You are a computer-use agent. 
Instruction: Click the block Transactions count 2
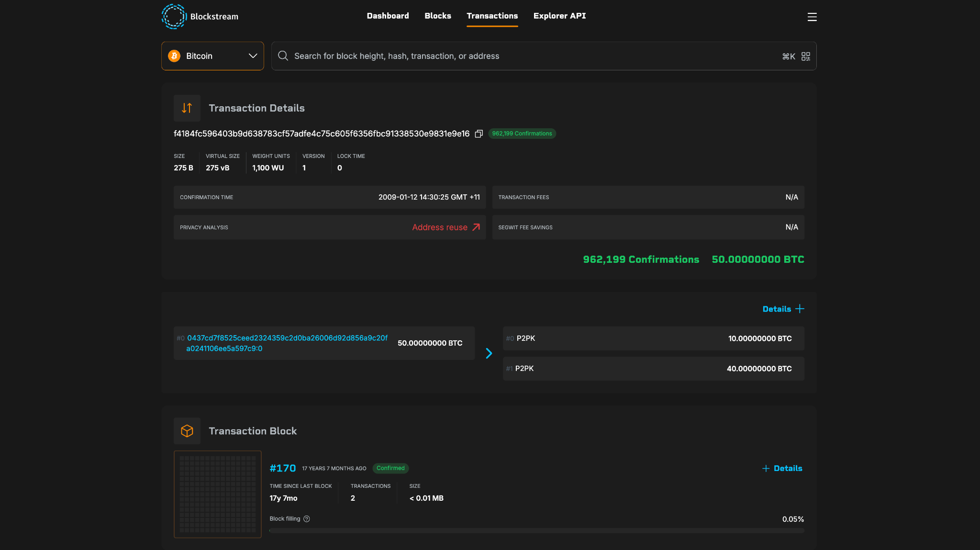(353, 498)
